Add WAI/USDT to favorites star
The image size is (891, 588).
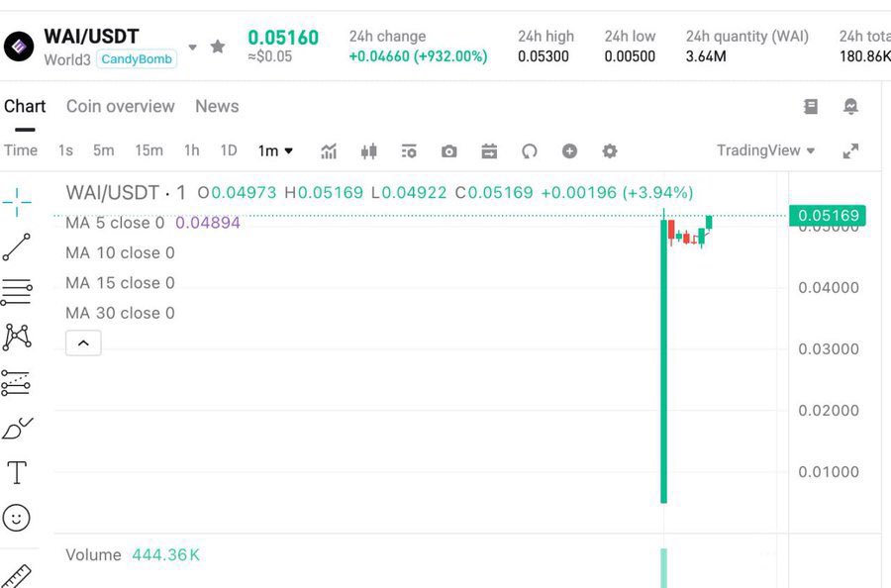tap(218, 47)
